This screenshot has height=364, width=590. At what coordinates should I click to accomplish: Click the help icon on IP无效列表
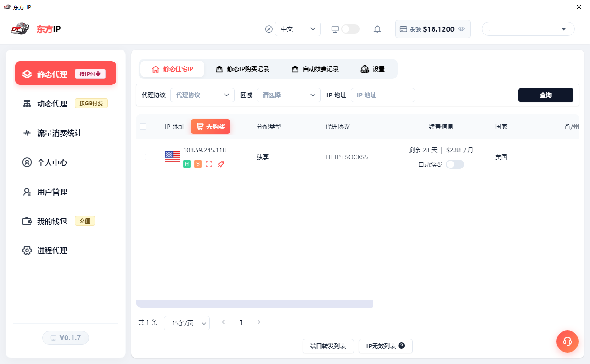[402, 346]
